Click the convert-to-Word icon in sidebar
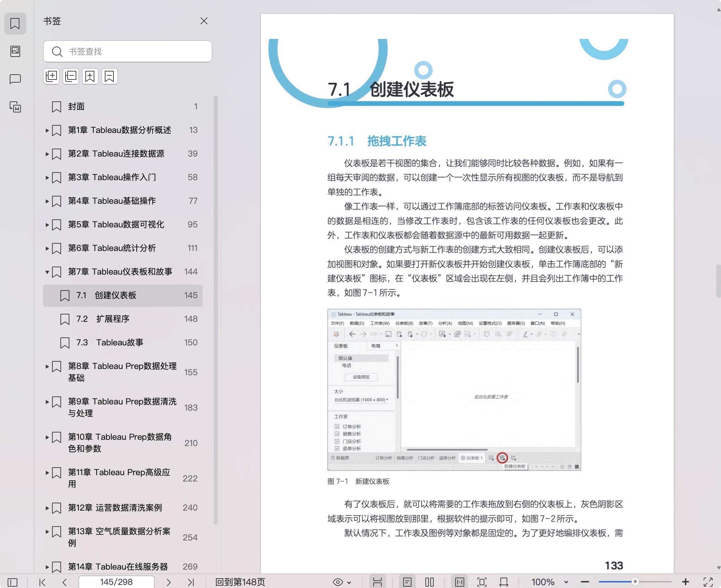 tap(15, 107)
